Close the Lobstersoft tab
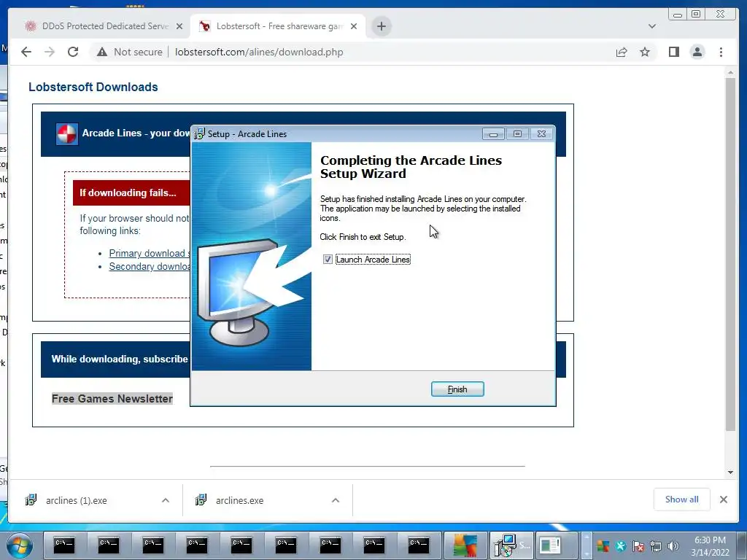747x560 pixels. click(x=354, y=26)
